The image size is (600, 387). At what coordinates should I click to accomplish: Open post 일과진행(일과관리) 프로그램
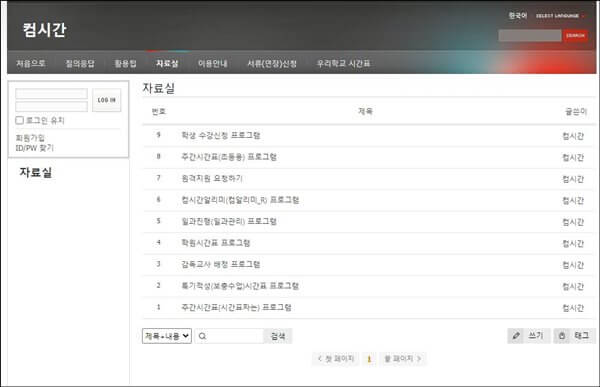229,221
